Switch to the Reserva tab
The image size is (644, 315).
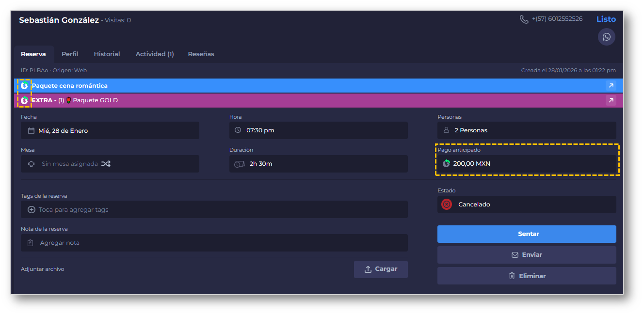(x=33, y=54)
